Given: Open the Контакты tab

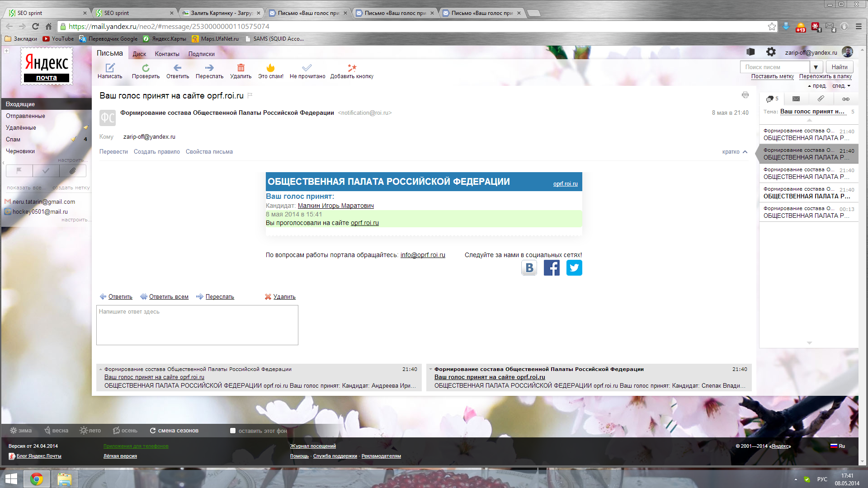Looking at the screenshot, I should click(x=167, y=54).
